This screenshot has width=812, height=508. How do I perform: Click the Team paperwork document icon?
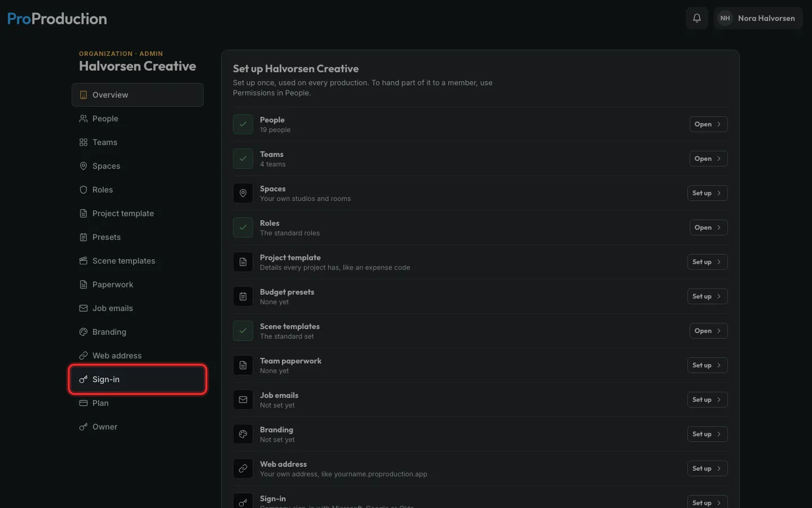coord(243,365)
